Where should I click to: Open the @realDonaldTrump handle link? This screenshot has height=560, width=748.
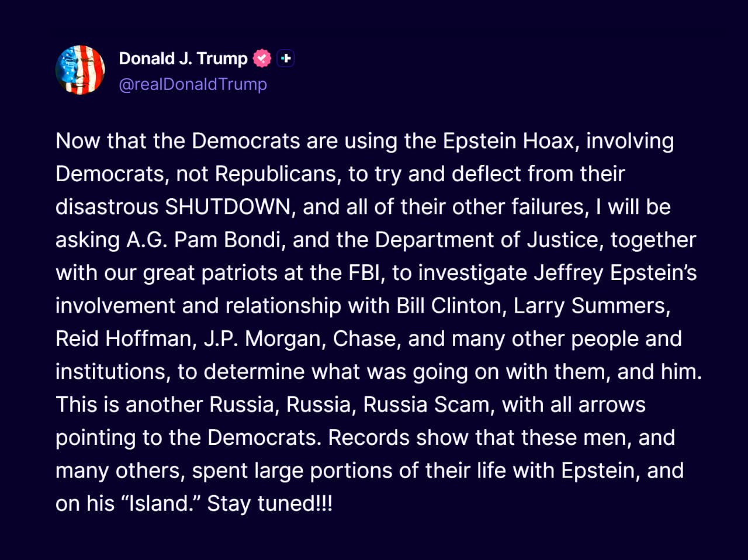(193, 84)
